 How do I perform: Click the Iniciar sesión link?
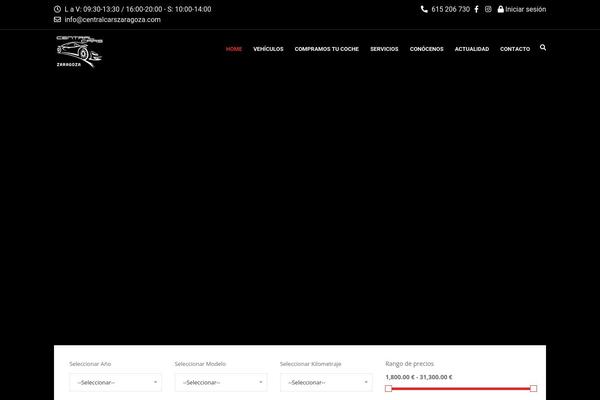(x=526, y=9)
